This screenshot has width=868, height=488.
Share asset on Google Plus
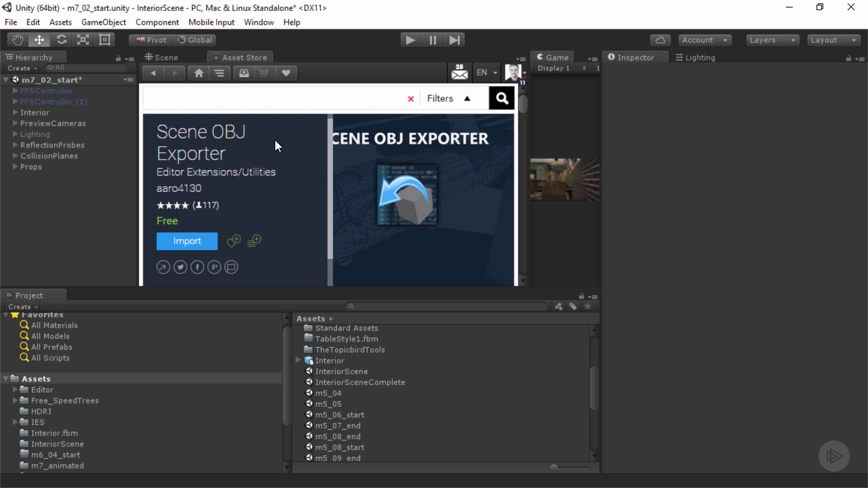point(214,267)
